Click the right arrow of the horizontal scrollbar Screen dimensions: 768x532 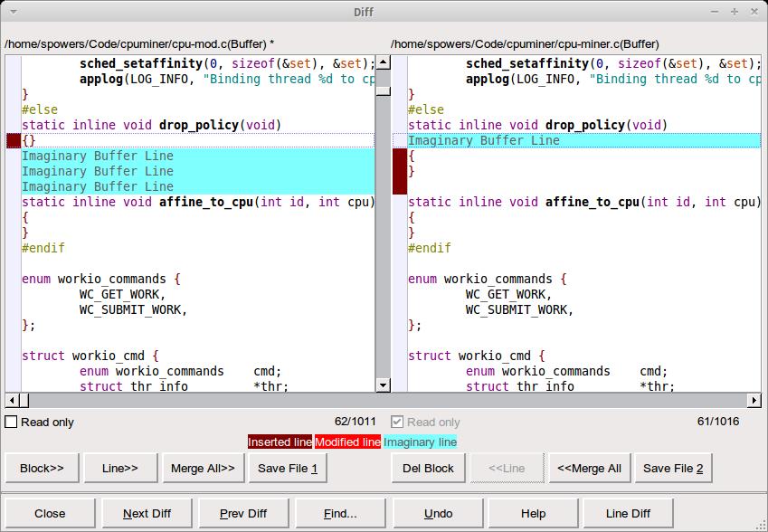(x=754, y=400)
